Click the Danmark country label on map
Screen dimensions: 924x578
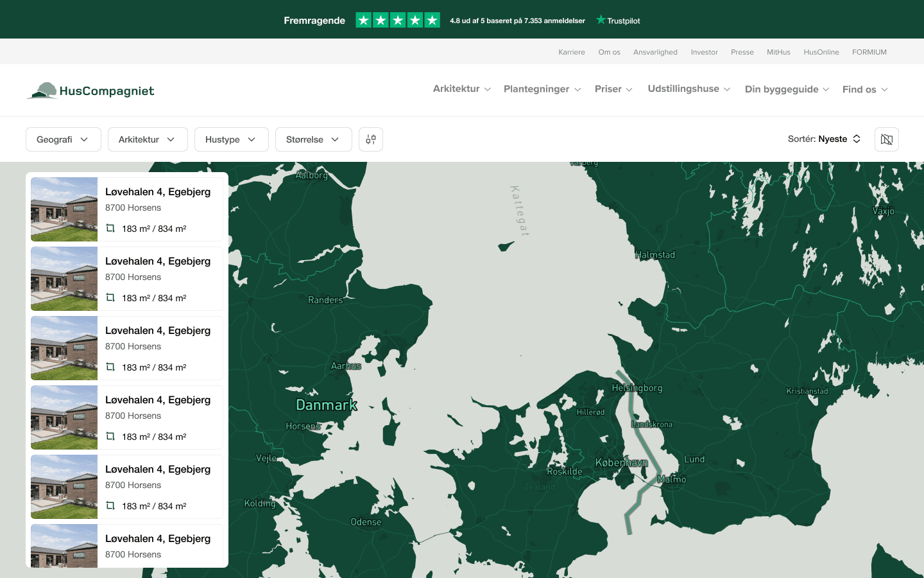tap(327, 405)
